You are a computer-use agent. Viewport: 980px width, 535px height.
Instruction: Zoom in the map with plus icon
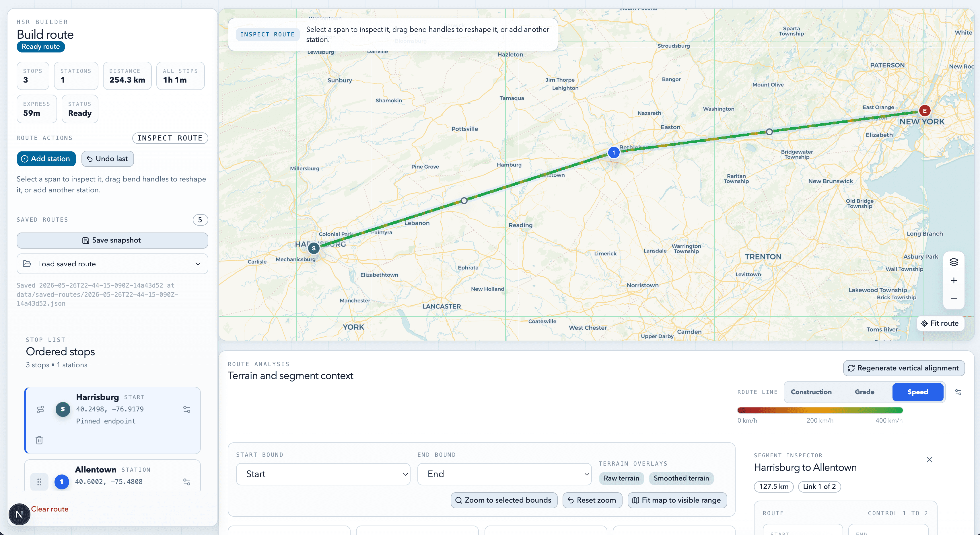click(953, 281)
